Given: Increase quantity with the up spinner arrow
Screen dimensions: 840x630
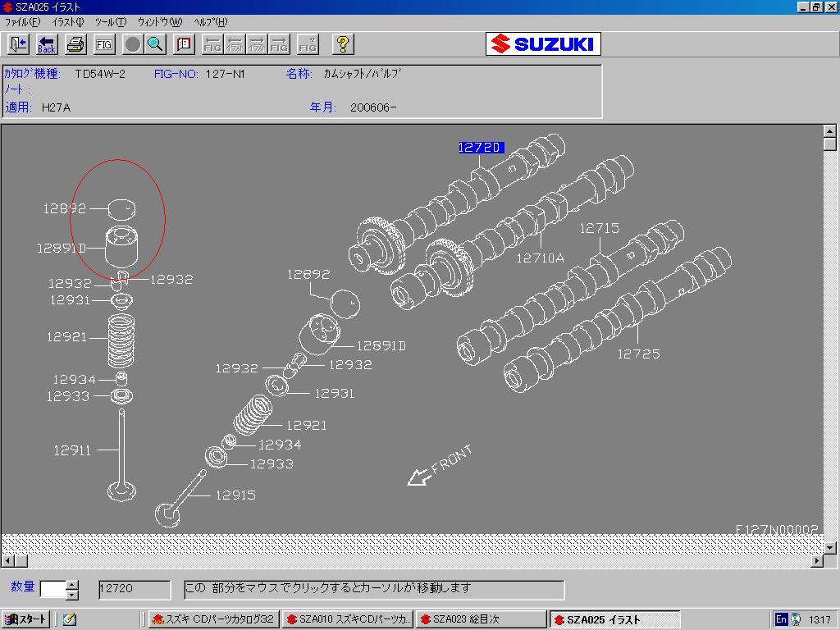Looking at the screenshot, I should pyautogui.click(x=72, y=585).
